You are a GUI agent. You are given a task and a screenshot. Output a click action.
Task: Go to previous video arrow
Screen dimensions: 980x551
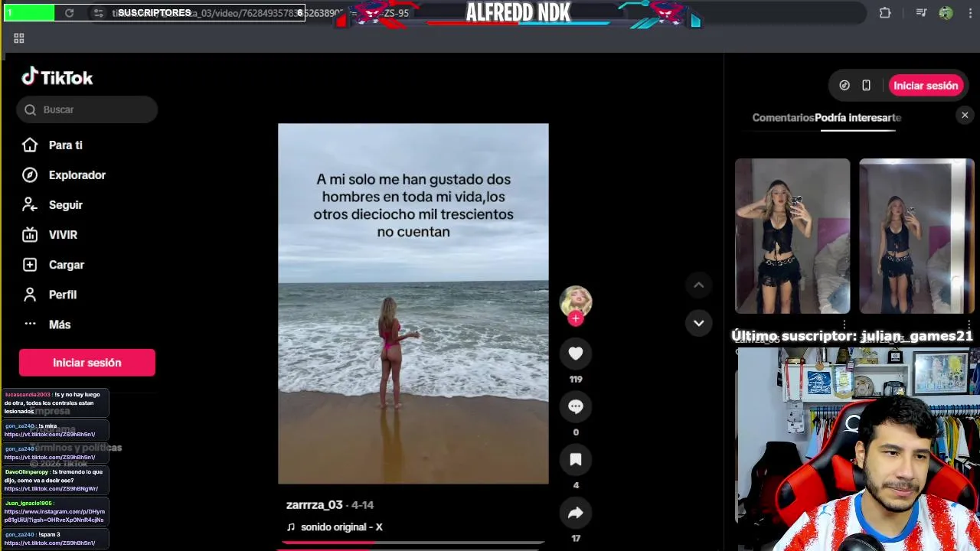[698, 285]
